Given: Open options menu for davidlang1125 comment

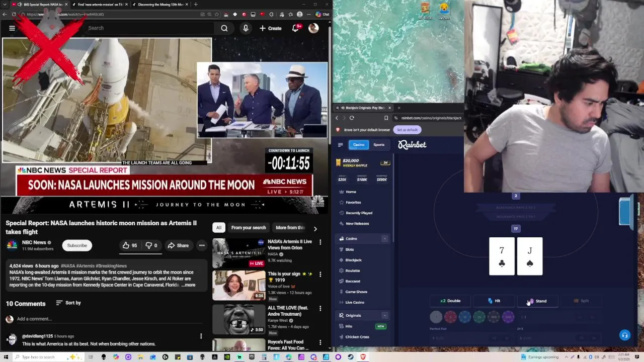Looking at the screenshot, I should tap(201, 336).
